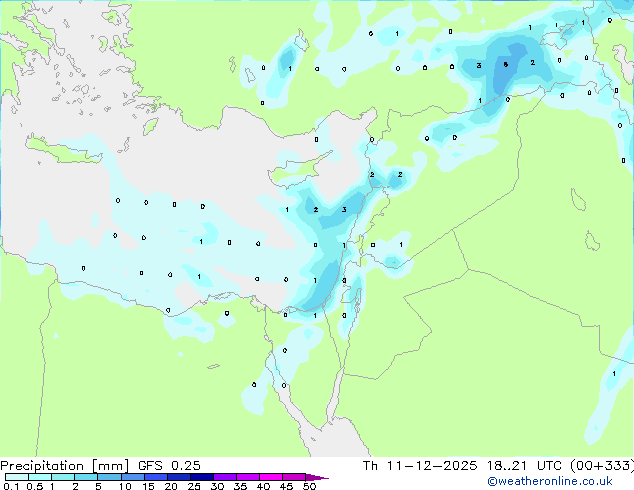Viewport: 634px width, 490px height.
Task: Pick the 10–15 mm legend color swatch
Action: (133, 477)
